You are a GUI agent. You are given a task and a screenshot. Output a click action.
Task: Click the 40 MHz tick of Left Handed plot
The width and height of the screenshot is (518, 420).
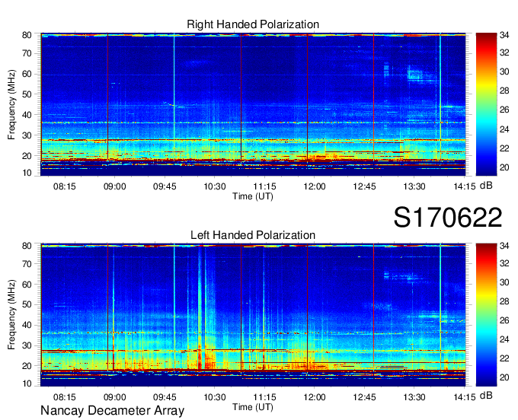coord(27,326)
